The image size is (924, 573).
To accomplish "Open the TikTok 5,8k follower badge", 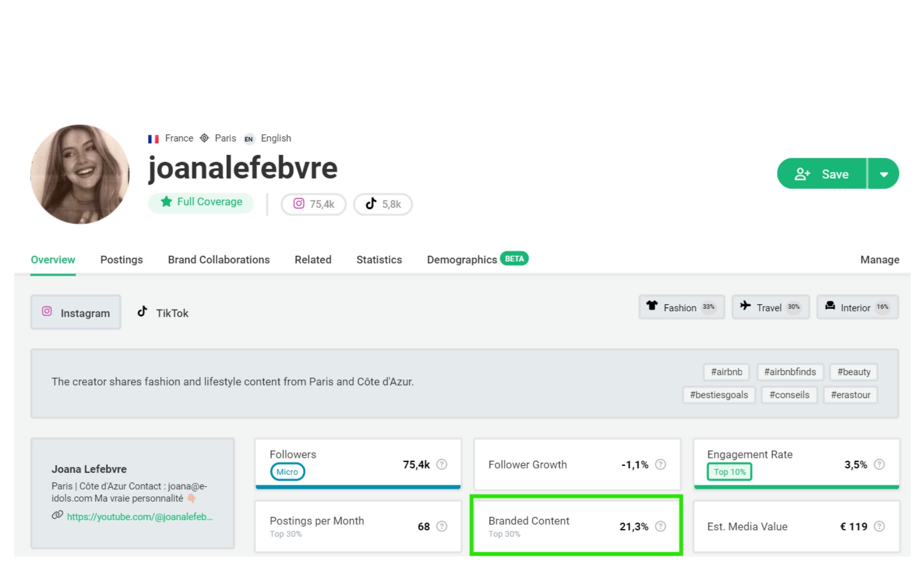I will tap(383, 204).
